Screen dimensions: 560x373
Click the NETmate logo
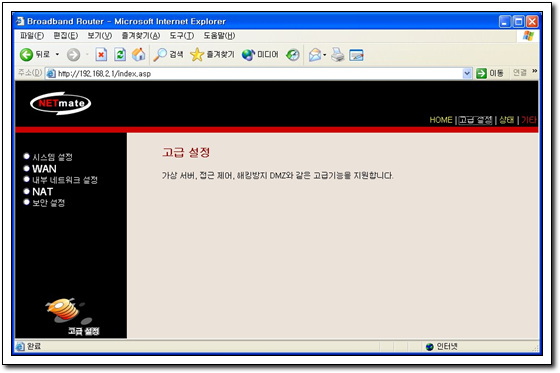point(61,103)
